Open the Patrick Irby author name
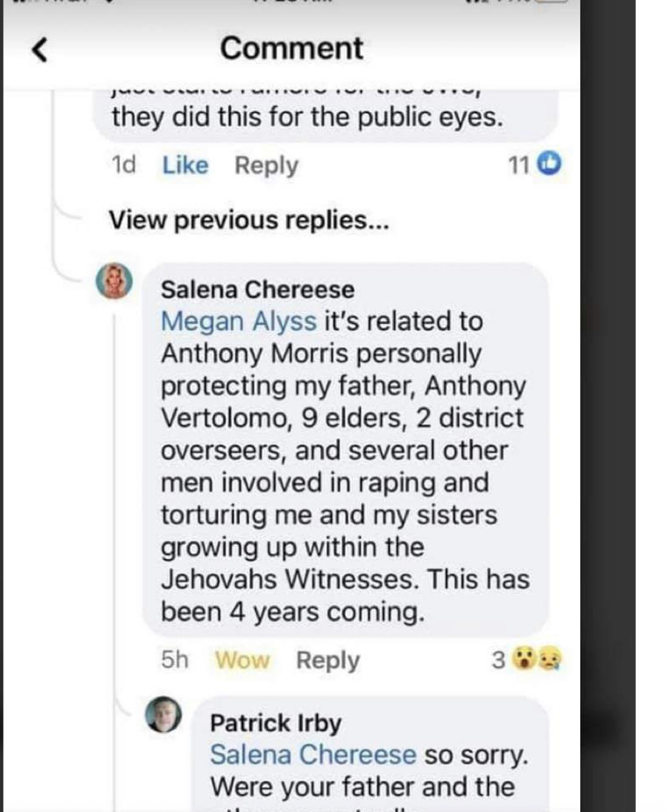 pyautogui.click(x=275, y=722)
